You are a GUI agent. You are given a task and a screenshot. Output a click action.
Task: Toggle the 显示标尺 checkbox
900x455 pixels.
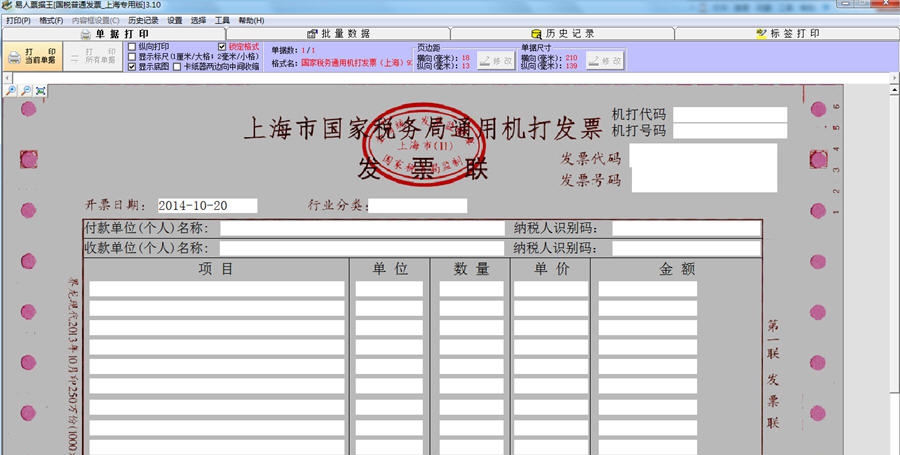(132, 56)
